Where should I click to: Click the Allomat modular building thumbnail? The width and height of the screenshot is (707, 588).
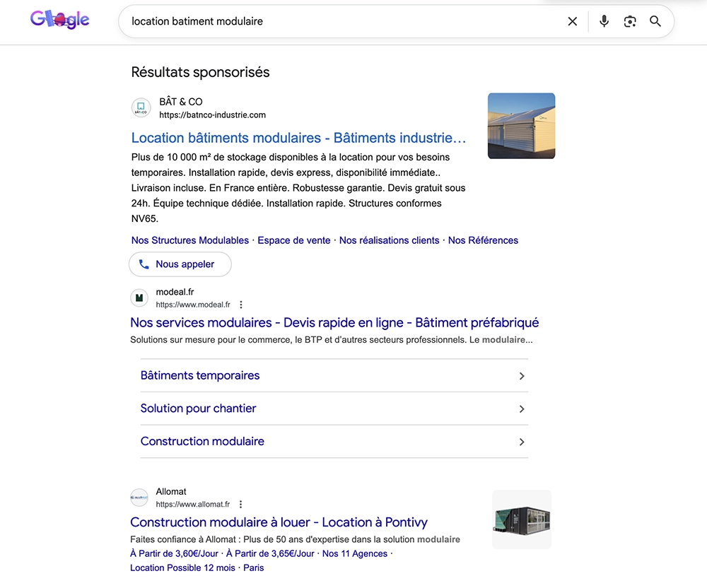pos(521,519)
